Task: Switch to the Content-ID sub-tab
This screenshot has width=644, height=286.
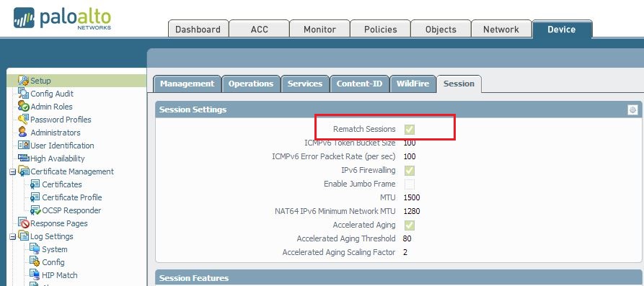Action: point(359,84)
